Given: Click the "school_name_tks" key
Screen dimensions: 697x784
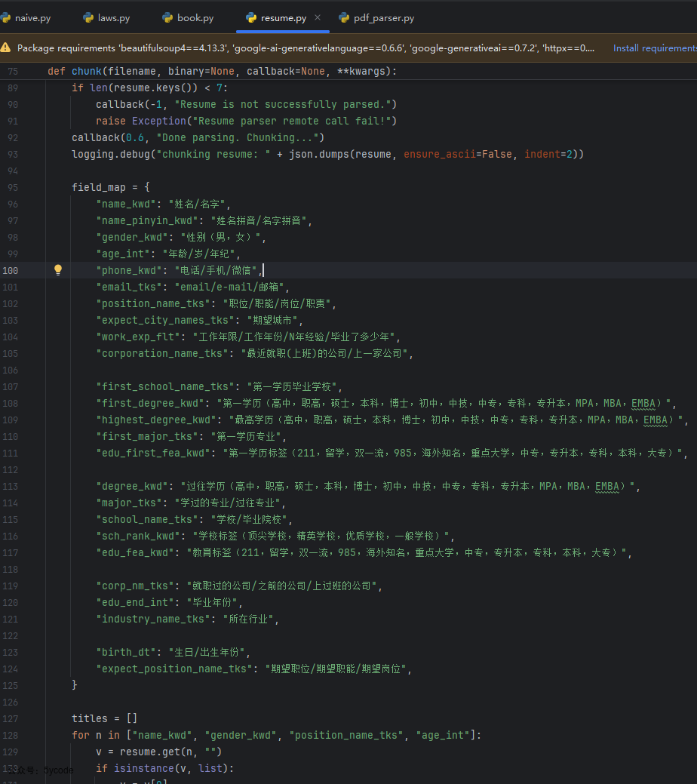Looking at the screenshot, I should point(147,519).
